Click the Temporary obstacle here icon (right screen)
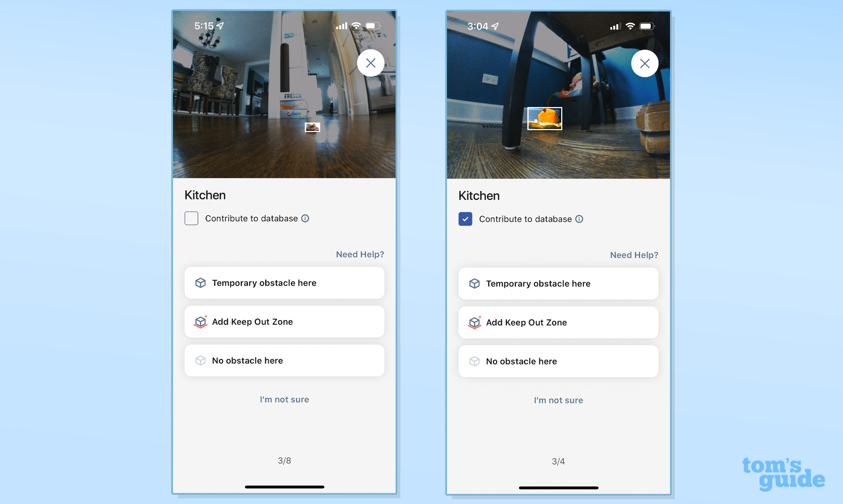The width and height of the screenshot is (843, 504). 474,283
